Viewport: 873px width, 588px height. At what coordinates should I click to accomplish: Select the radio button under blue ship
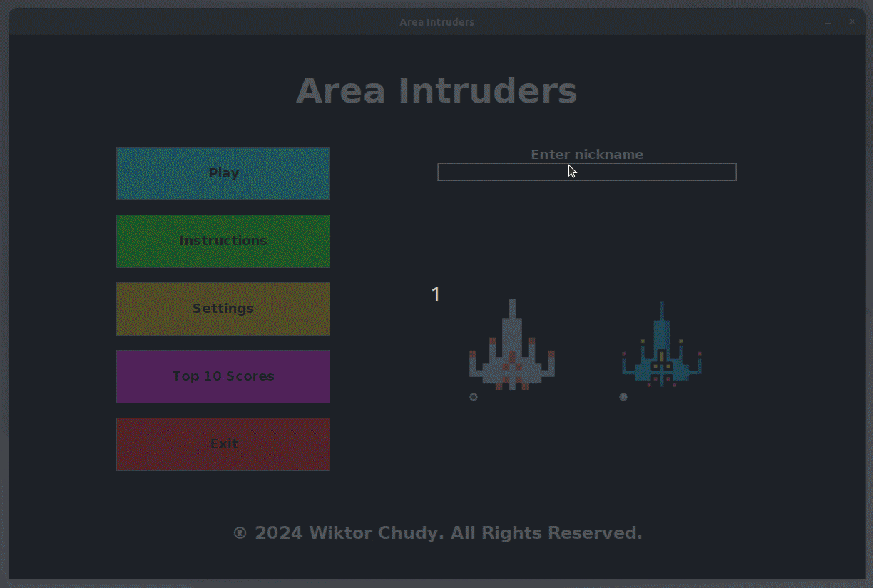(623, 397)
